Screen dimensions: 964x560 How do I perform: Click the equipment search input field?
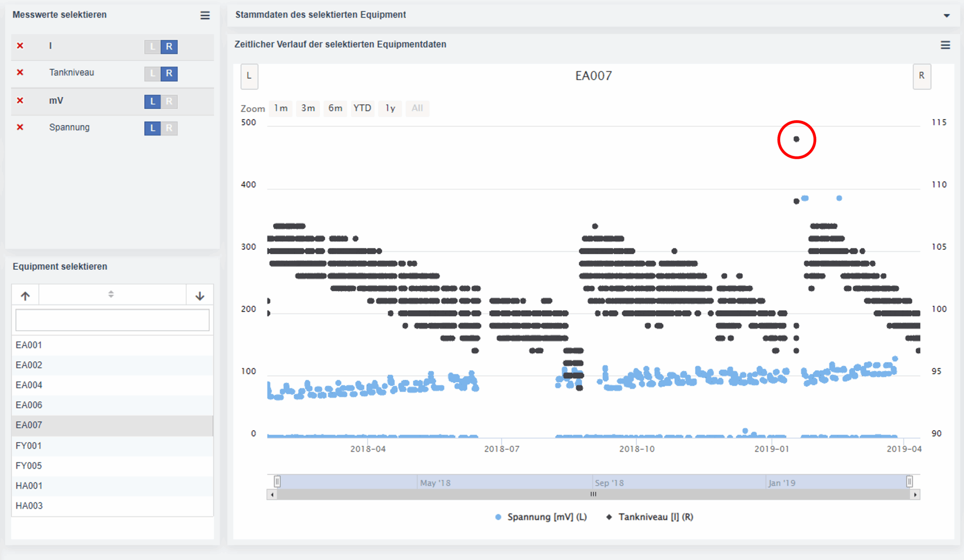tap(113, 320)
